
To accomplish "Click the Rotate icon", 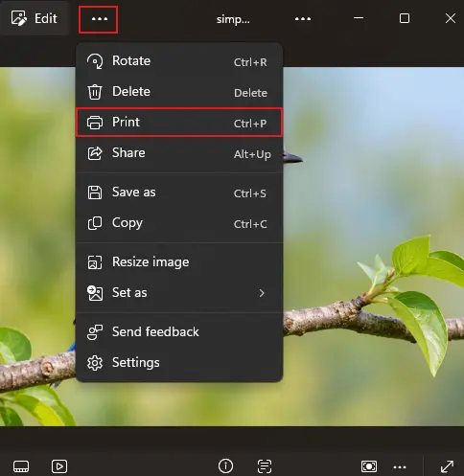I will [95, 61].
